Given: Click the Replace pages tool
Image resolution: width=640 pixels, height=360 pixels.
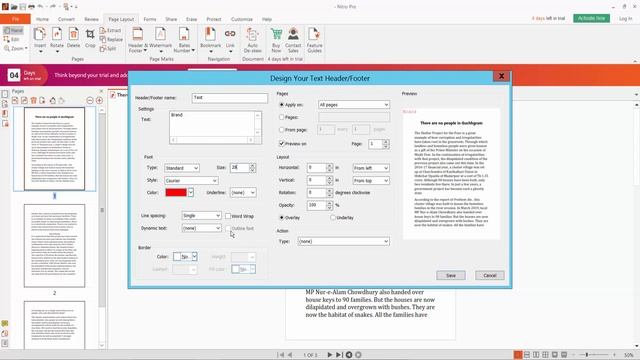Looking at the screenshot, I should point(111,39).
